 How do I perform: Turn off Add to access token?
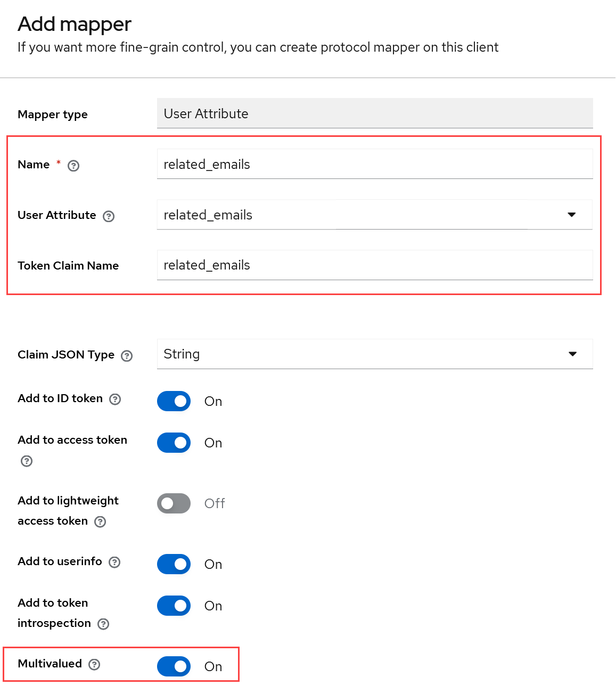pos(174,443)
